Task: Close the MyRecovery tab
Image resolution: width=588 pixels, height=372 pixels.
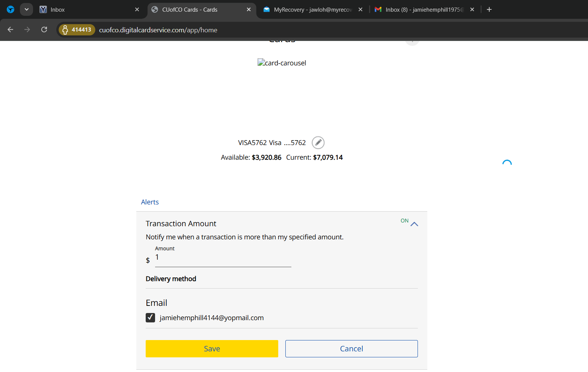Action: click(360, 9)
